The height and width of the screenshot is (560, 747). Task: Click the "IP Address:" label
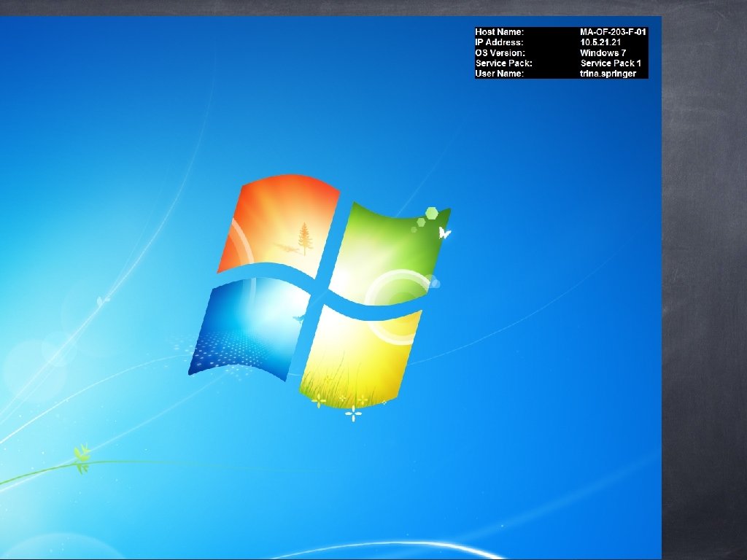[499, 42]
